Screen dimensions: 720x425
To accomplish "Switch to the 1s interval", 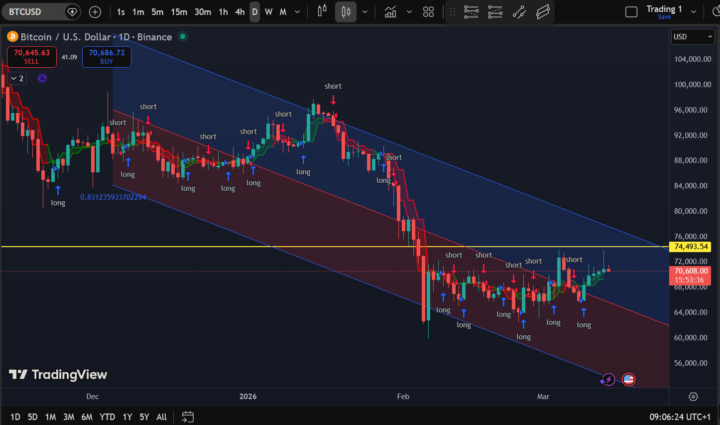I will (x=121, y=12).
